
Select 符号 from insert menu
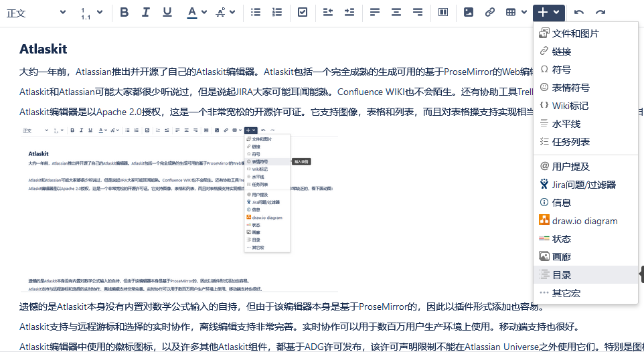click(585, 70)
